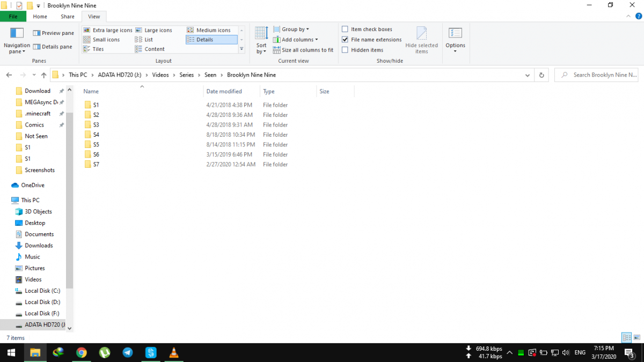Image resolution: width=644 pixels, height=362 pixels.
Task: Open the Add columns dropdown
Action: (x=295, y=40)
